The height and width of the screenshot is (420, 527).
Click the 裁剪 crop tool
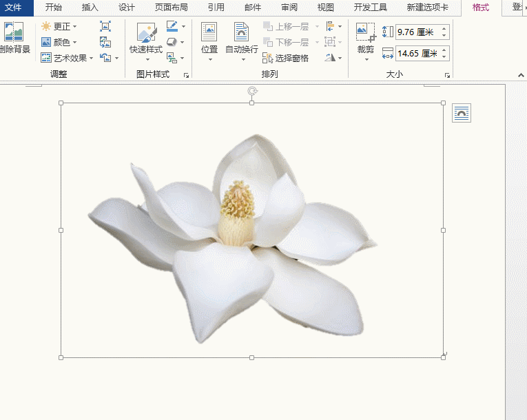click(366, 42)
